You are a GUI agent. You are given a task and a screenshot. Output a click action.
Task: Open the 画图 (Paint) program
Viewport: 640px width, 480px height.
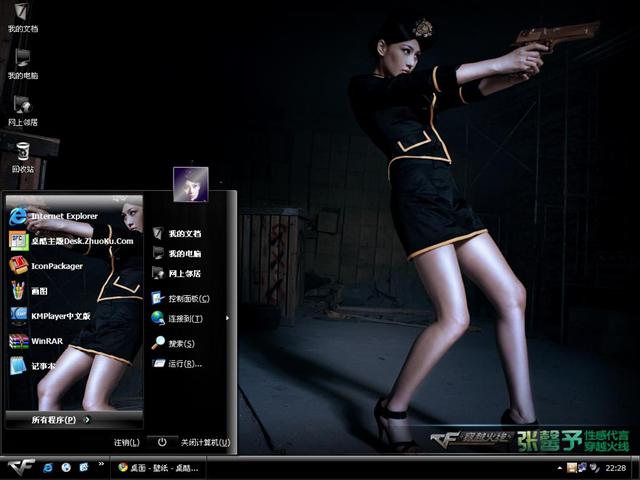[x=38, y=291]
